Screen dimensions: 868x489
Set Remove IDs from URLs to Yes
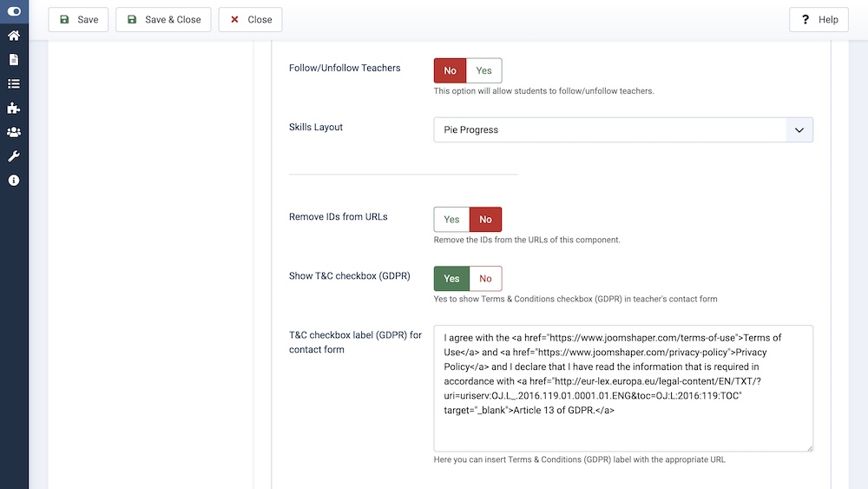click(451, 220)
